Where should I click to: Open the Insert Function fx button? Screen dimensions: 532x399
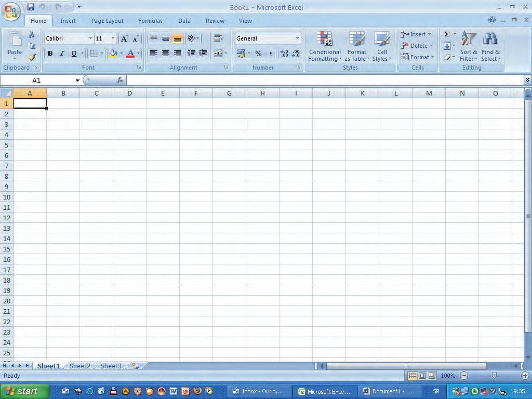pyautogui.click(x=120, y=80)
